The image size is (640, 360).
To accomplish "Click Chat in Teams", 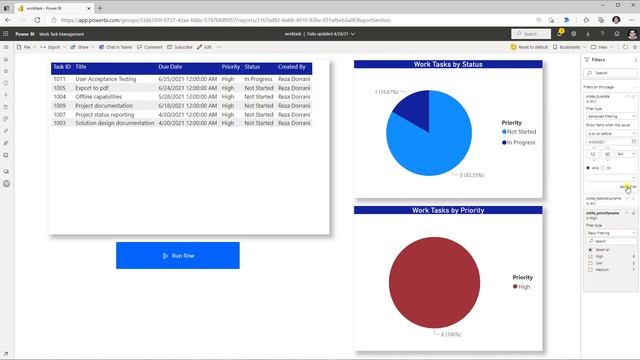I will coord(116,47).
